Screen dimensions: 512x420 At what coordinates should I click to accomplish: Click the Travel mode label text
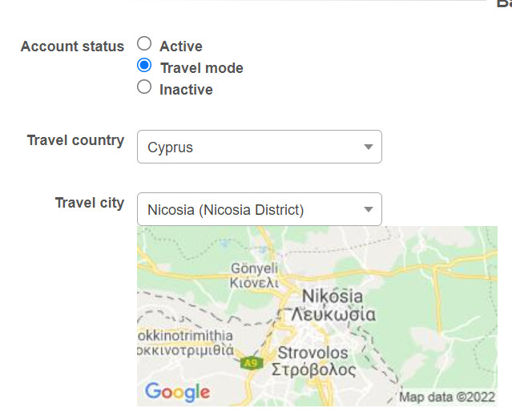pyautogui.click(x=202, y=68)
